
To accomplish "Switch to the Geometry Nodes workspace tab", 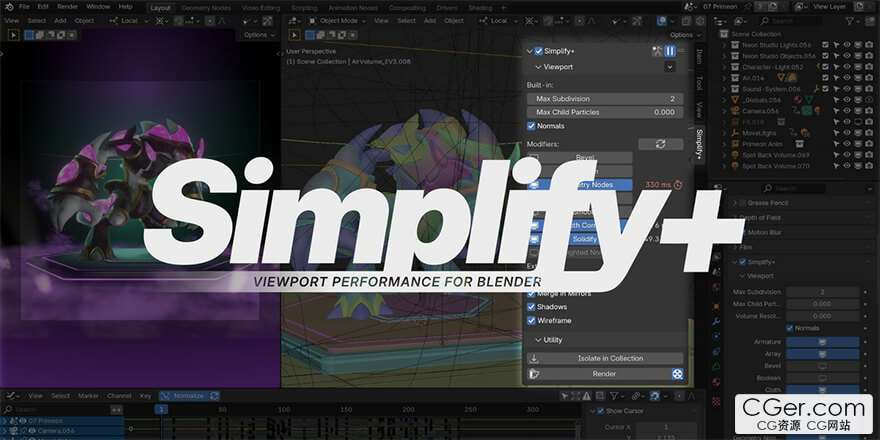I will (x=204, y=7).
